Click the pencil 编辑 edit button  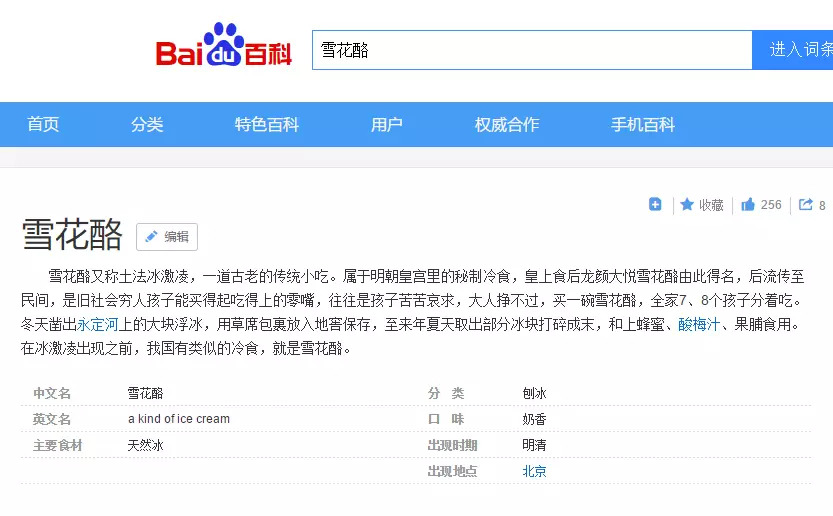pyautogui.click(x=167, y=237)
